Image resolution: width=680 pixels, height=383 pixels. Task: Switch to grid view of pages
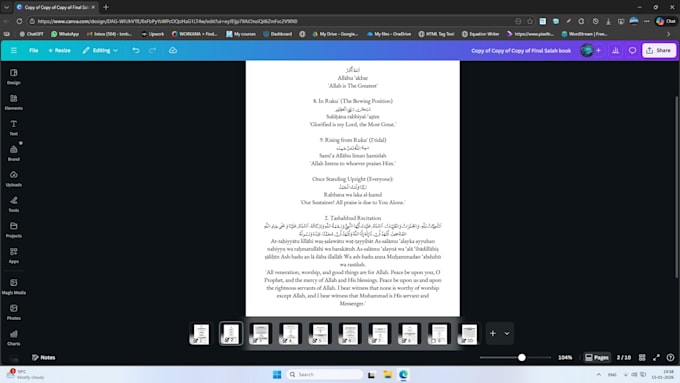pos(642,357)
